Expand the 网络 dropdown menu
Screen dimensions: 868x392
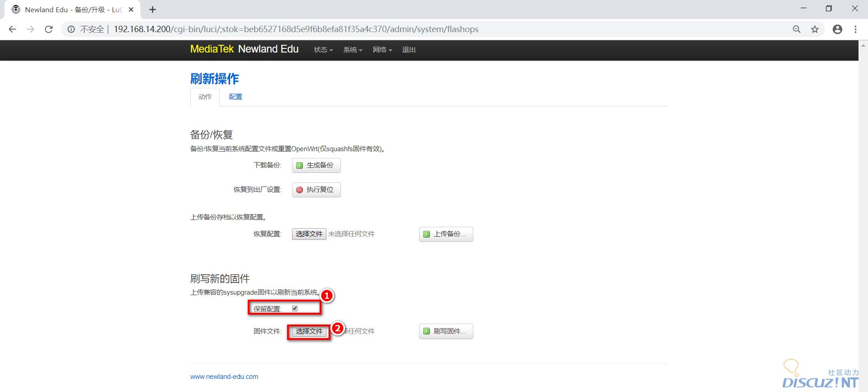tap(382, 50)
